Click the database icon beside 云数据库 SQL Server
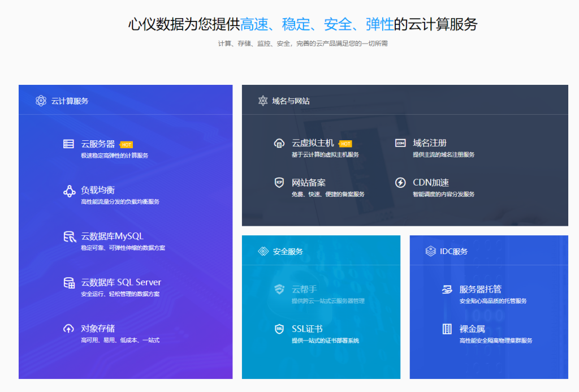This screenshot has height=392, width=579. (x=69, y=283)
